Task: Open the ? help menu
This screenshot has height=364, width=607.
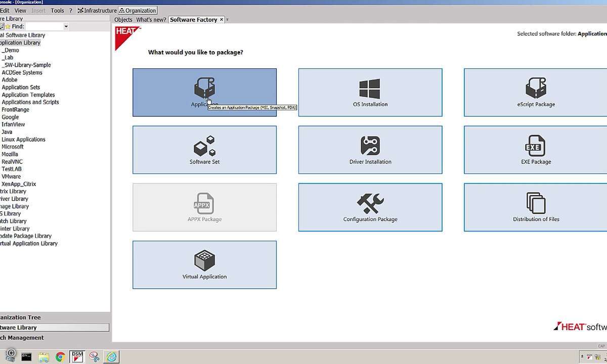Action: click(x=70, y=11)
